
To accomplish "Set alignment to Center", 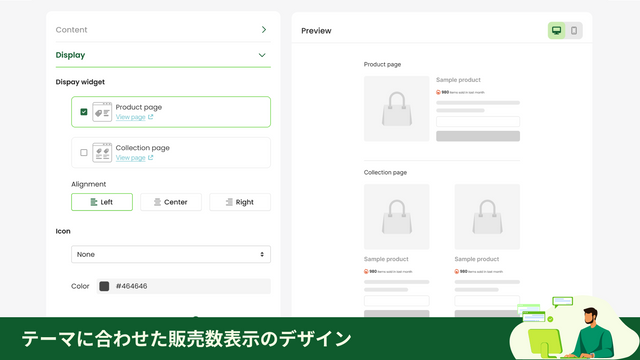I will 171,202.
